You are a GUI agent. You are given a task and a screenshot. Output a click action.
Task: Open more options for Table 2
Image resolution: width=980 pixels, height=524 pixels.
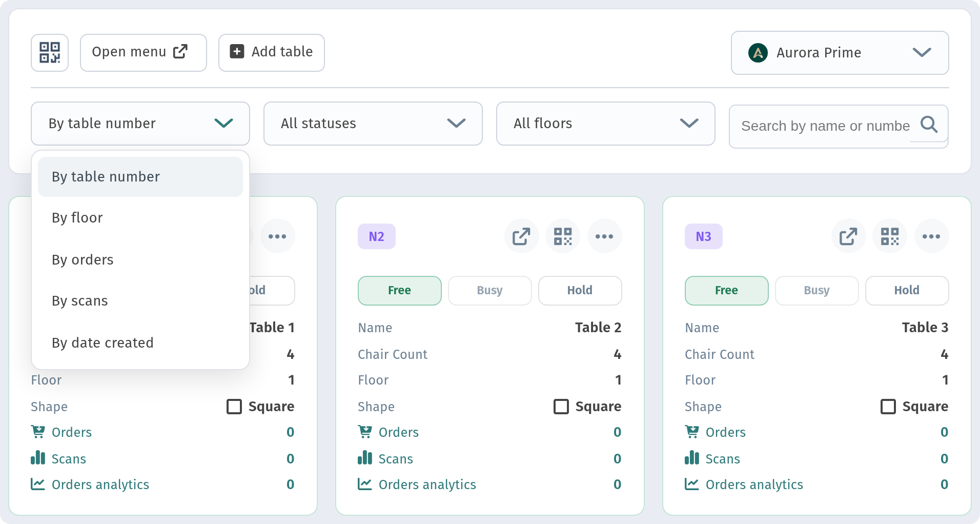tap(604, 236)
